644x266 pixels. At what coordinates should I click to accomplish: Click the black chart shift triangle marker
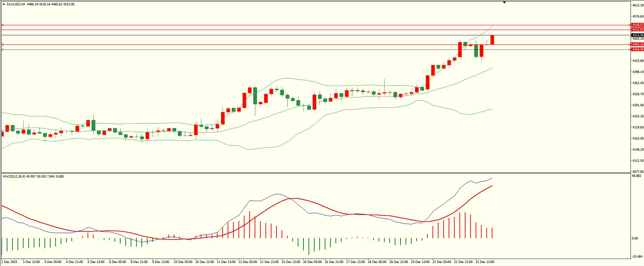click(x=504, y=2)
